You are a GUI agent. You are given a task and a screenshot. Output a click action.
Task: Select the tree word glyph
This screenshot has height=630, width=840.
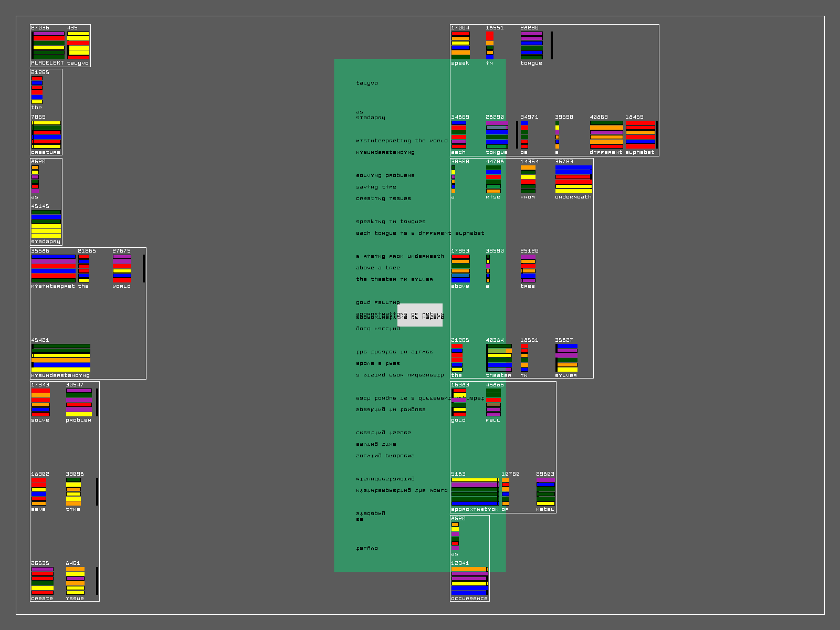[x=528, y=268]
